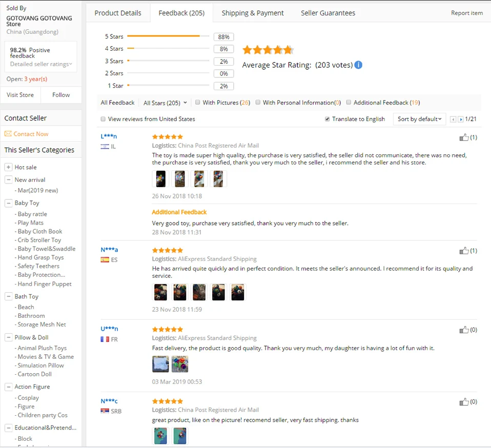Go to next feedback page arrow

(460, 119)
